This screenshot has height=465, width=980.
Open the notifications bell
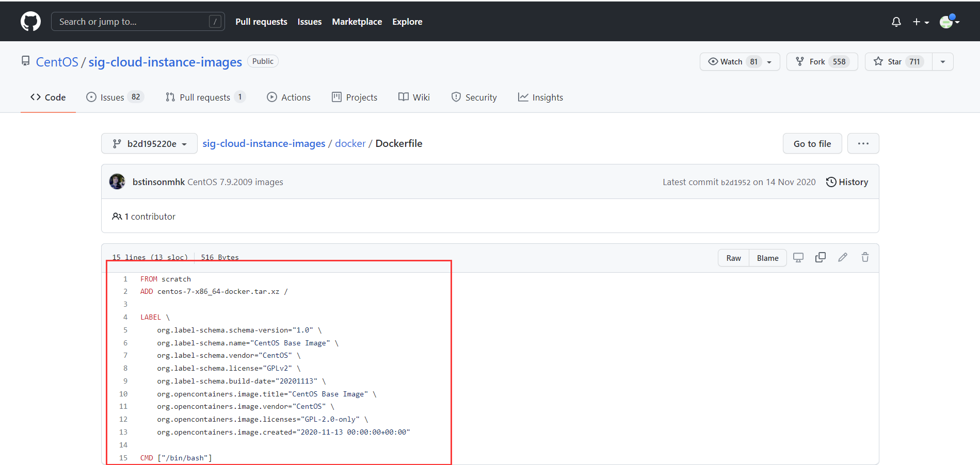click(896, 22)
